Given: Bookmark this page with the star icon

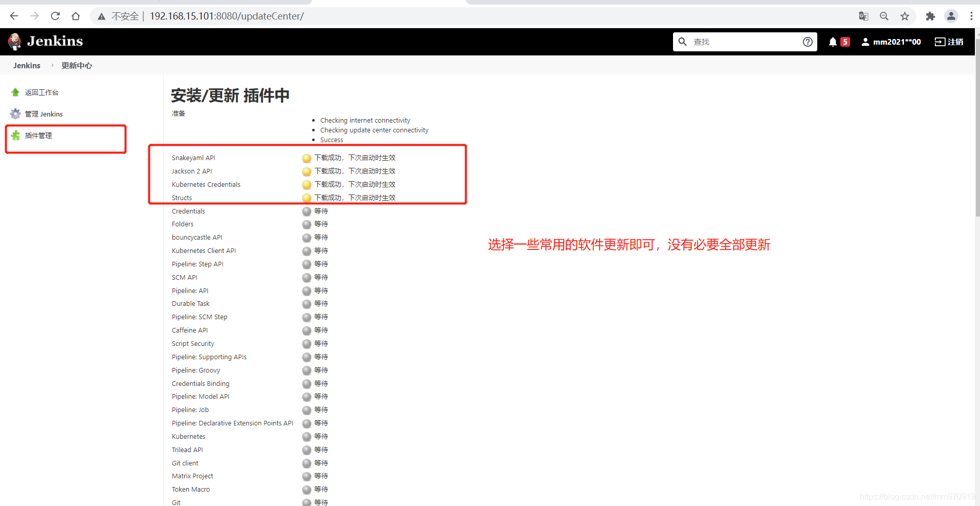Looking at the screenshot, I should [905, 16].
